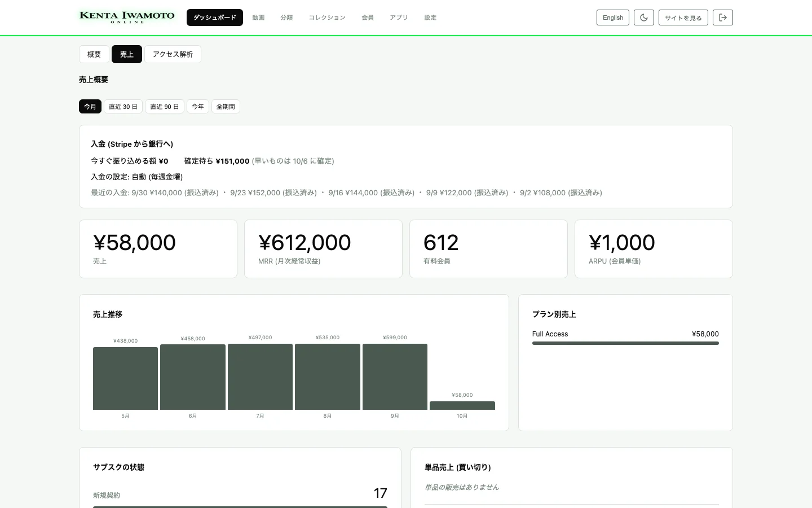Select the 直近 30 日 period filter

(x=123, y=107)
